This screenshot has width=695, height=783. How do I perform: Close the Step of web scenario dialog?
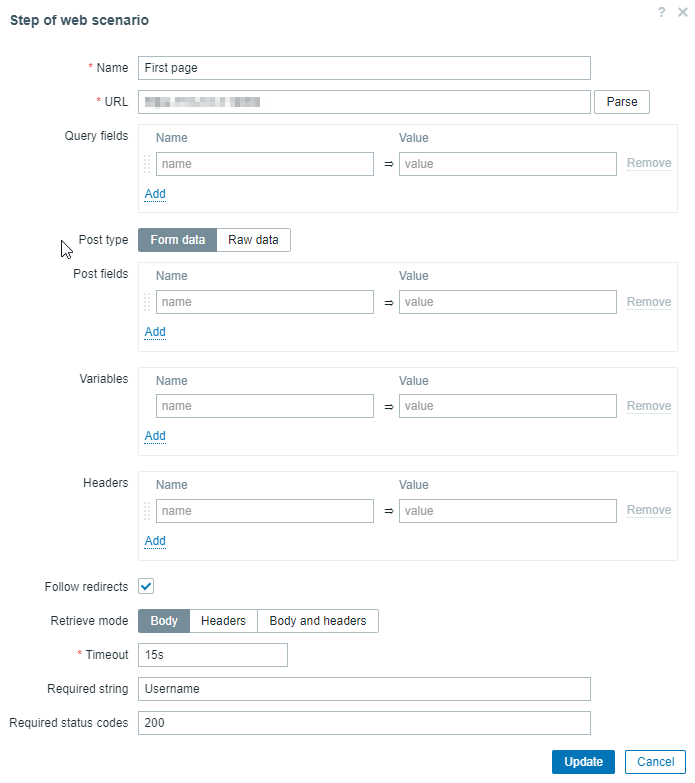(x=682, y=12)
